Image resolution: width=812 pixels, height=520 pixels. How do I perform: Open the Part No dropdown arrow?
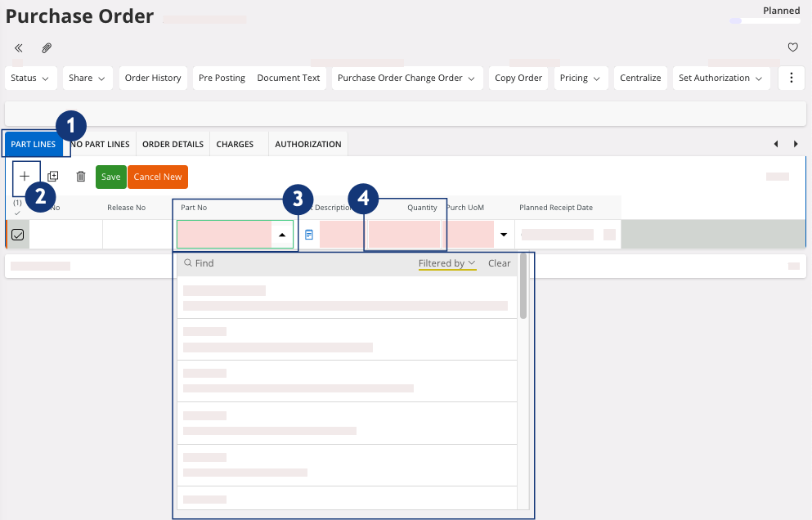tap(282, 235)
